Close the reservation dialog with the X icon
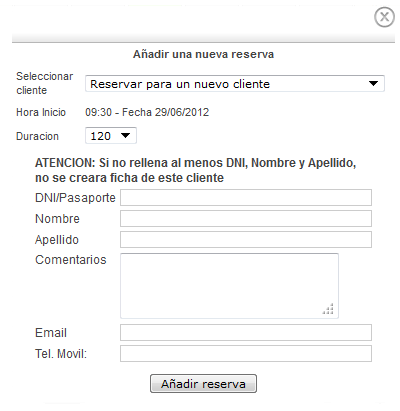Viewport: 400px width, 411px height. pyautogui.click(x=384, y=17)
